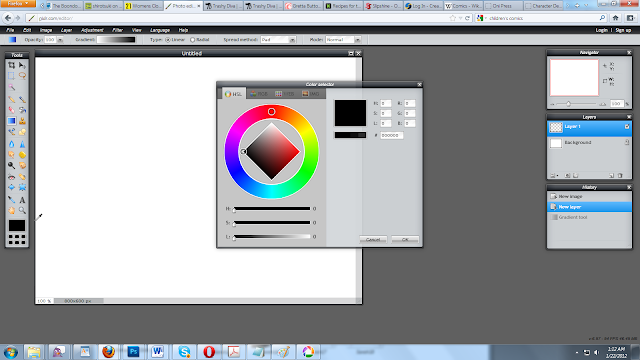Toggle visibility checkbox of Layer 1
Viewport: 640px width, 360px height.
click(x=627, y=127)
